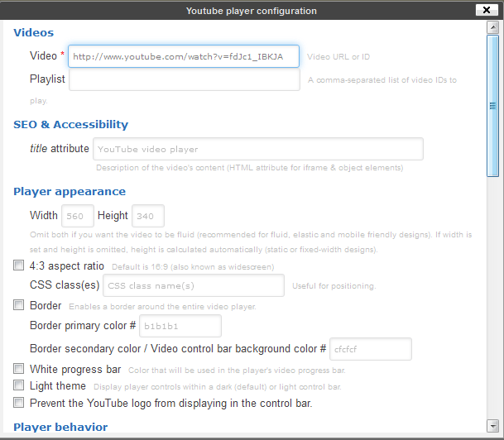Click the Player behavior heading
The height and width of the screenshot is (440, 504).
(60, 427)
